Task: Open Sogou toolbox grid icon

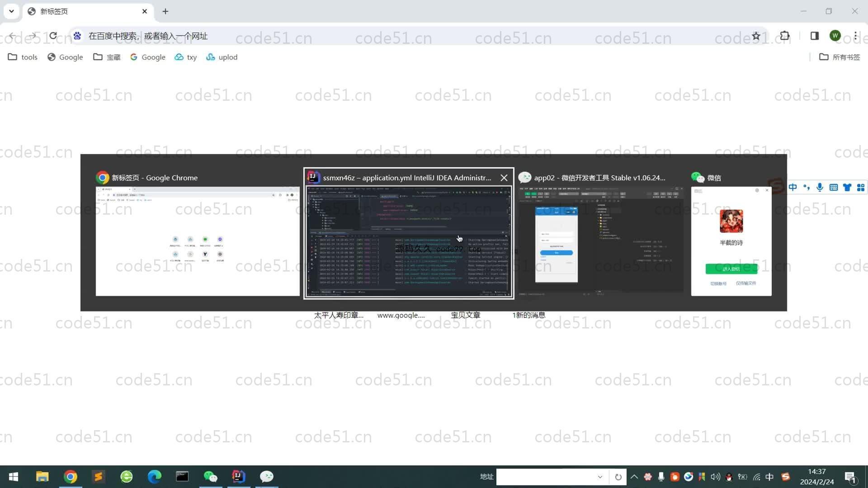Action: [x=861, y=187]
